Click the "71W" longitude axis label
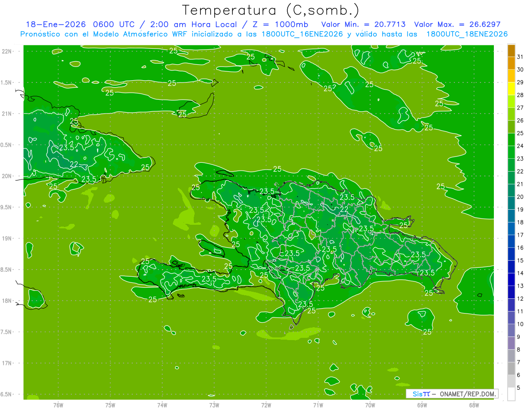This screenshot has width=532, height=411. click(x=318, y=405)
